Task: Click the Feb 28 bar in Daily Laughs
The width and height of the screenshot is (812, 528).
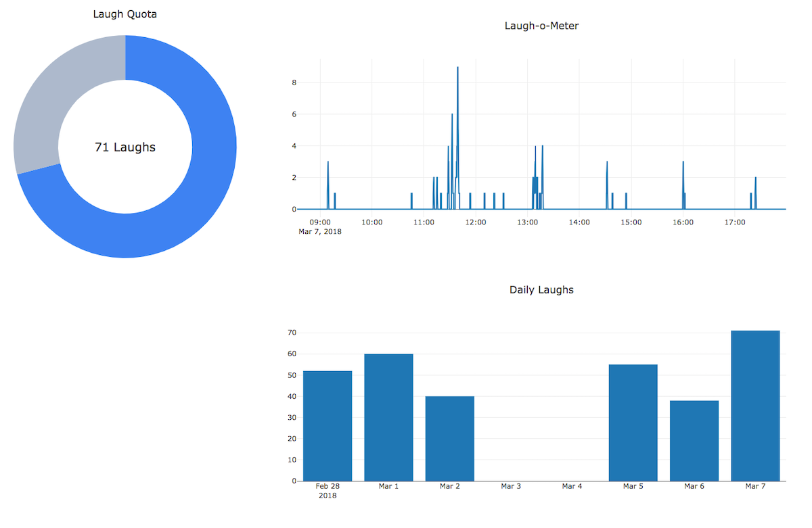Action: [x=328, y=426]
